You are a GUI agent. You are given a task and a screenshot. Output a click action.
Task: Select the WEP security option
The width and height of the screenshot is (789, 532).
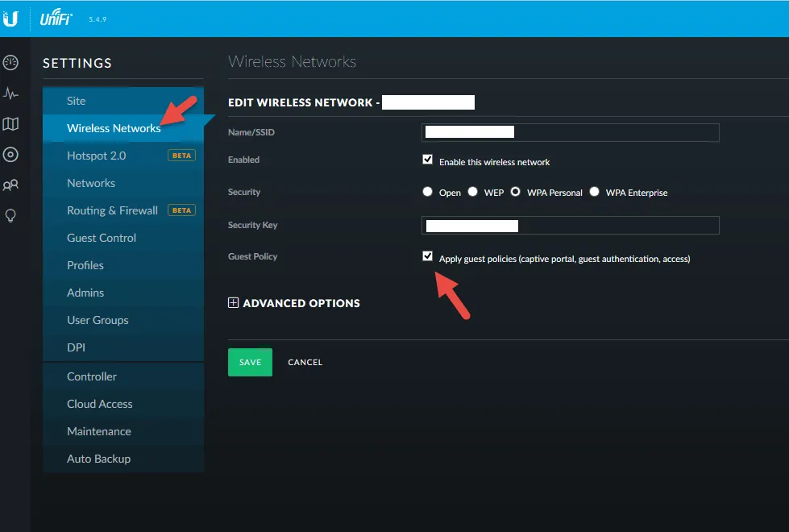(x=472, y=192)
